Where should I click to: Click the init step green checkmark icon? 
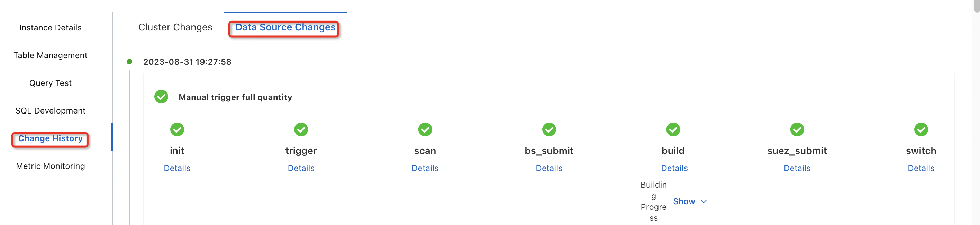point(177,129)
